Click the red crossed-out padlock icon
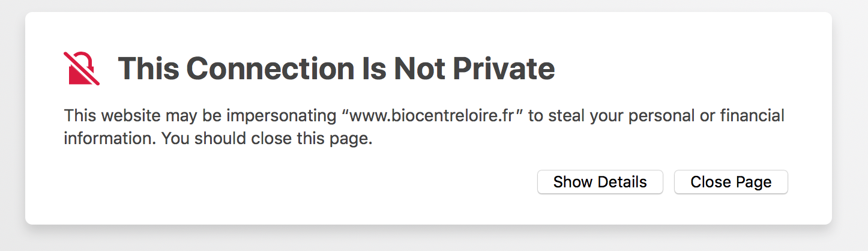The image size is (868, 251). (x=81, y=68)
